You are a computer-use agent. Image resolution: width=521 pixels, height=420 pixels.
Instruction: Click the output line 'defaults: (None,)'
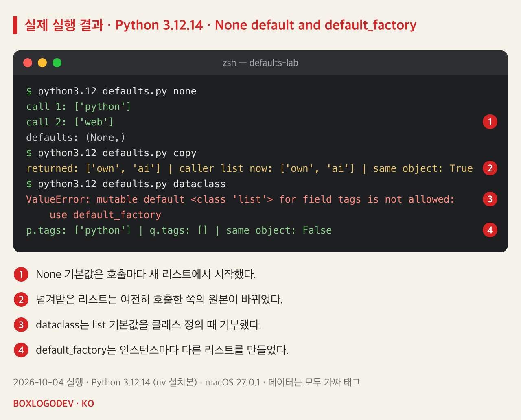pyautogui.click(x=76, y=138)
